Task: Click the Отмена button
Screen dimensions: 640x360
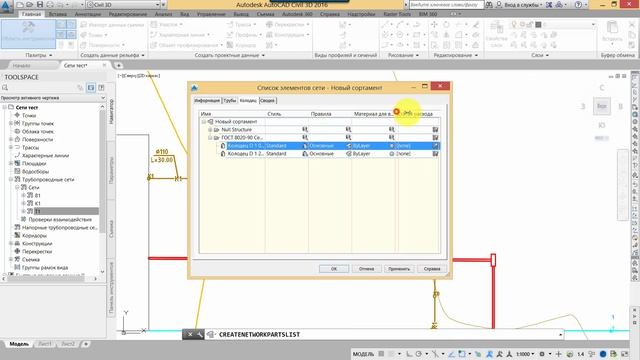Action: pos(367,269)
